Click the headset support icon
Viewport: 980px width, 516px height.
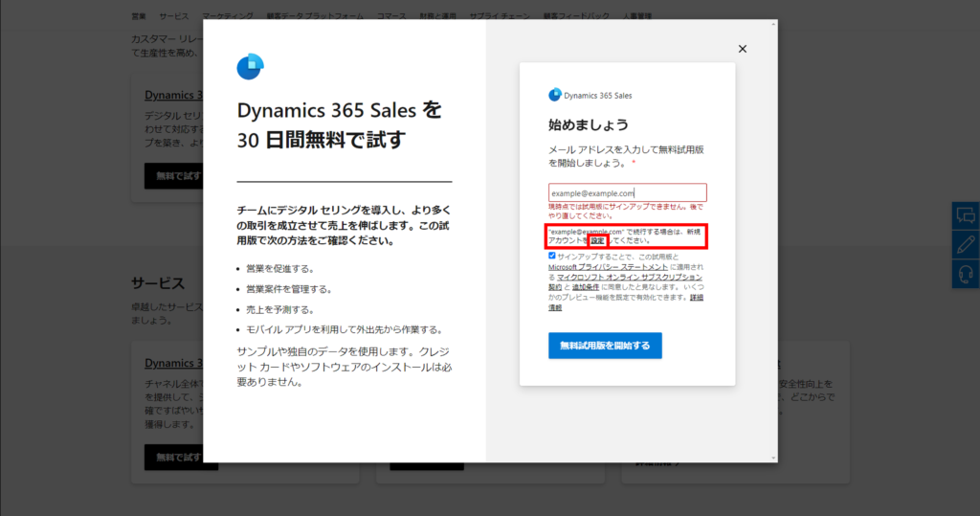[966, 274]
